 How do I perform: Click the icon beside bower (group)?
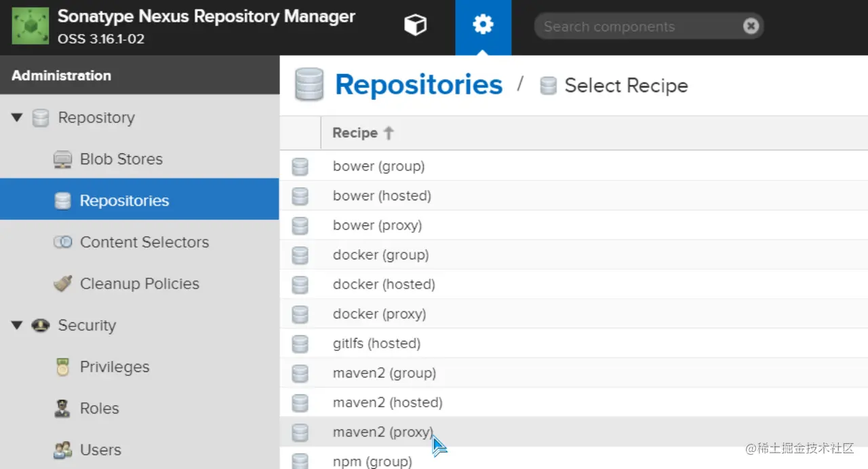coord(300,167)
